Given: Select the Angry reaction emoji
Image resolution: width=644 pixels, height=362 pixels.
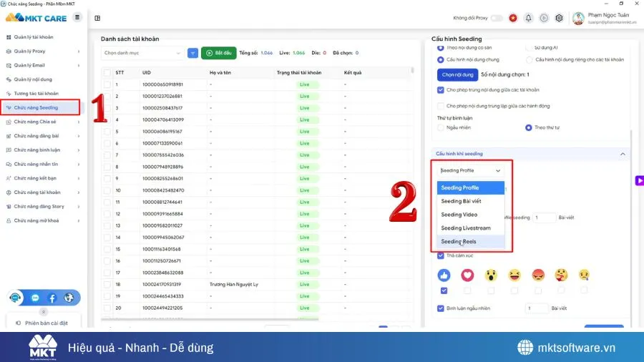Looking at the screenshot, I should point(538,275).
